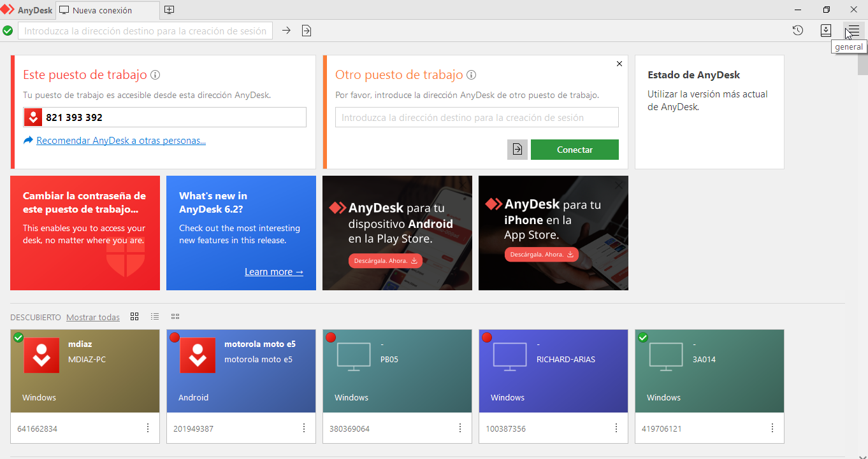This screenshot has width=868, height=459.
Task: Click the address book icon in toolbar
Action: pyautogui.click(x=826, y=31)
